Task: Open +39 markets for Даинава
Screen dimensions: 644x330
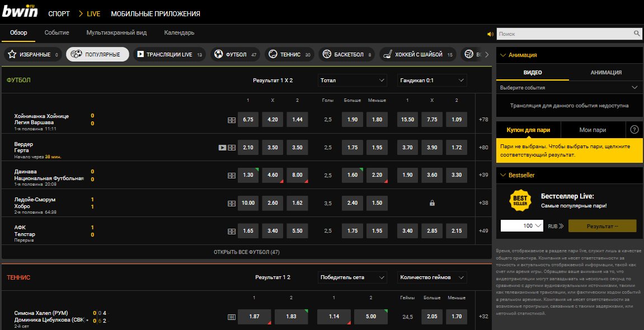Action: click(x=483, y=175)
